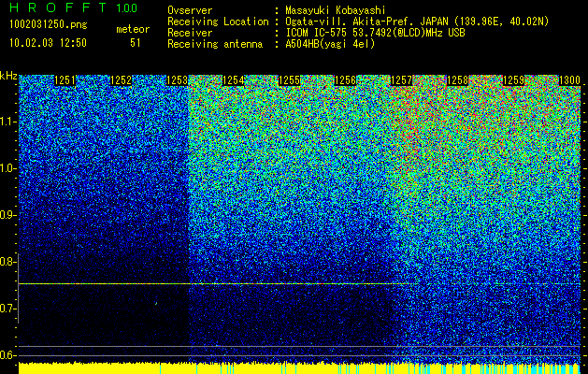Image resolution: width=588 pixels, height=374 pixels.
Task: Click the 1.0 frequency axis label
Action: [7, 168]
